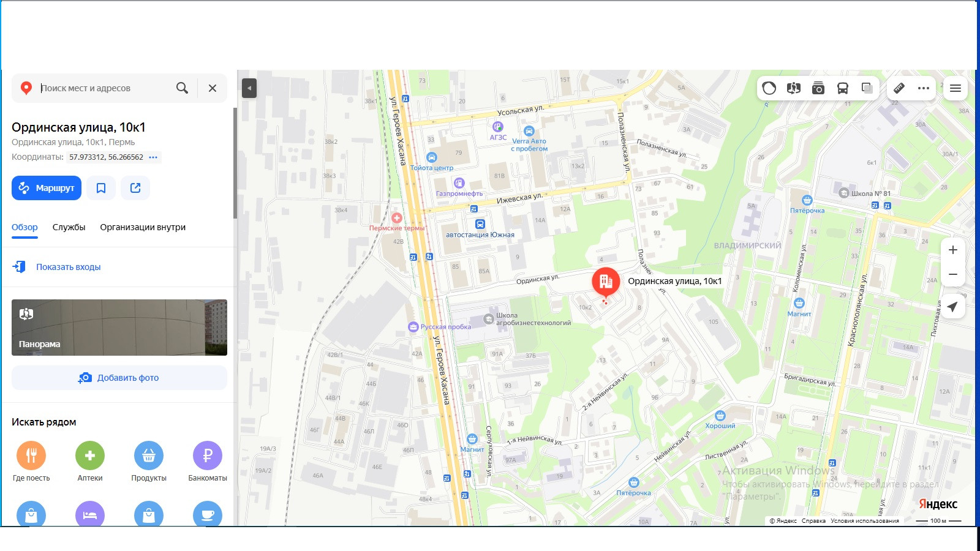Open the hamburger main menu
Screen dimensions: 980x551
[956, 88]
